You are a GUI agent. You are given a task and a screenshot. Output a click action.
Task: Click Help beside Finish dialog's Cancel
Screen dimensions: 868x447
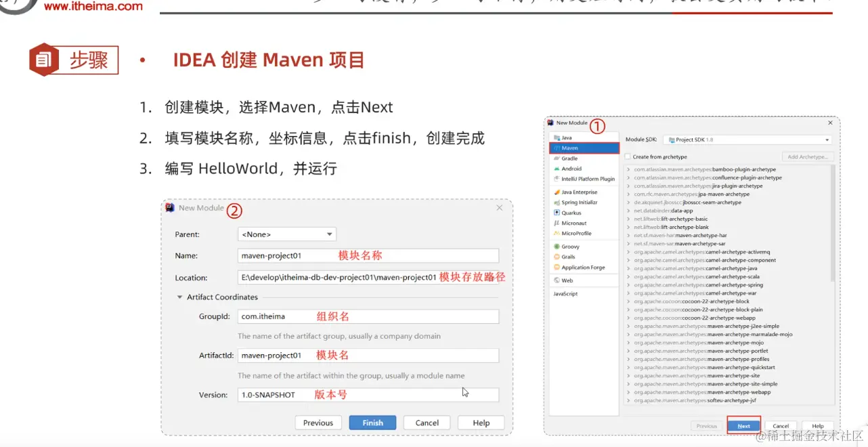481,423
